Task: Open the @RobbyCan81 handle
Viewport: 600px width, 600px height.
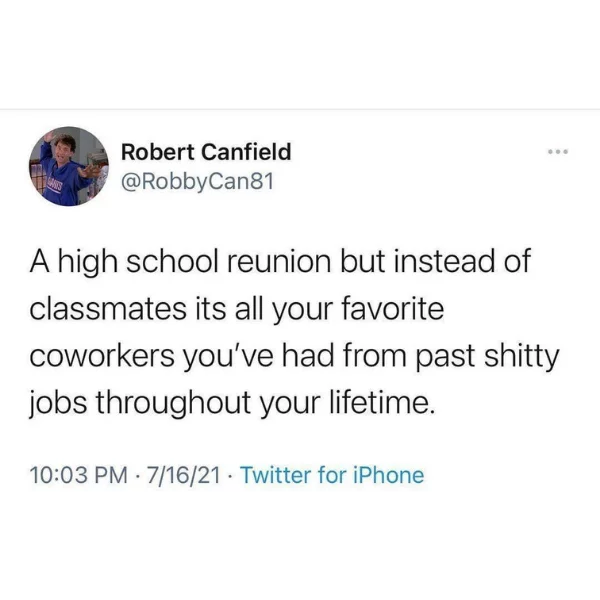Action: point(198,182)
